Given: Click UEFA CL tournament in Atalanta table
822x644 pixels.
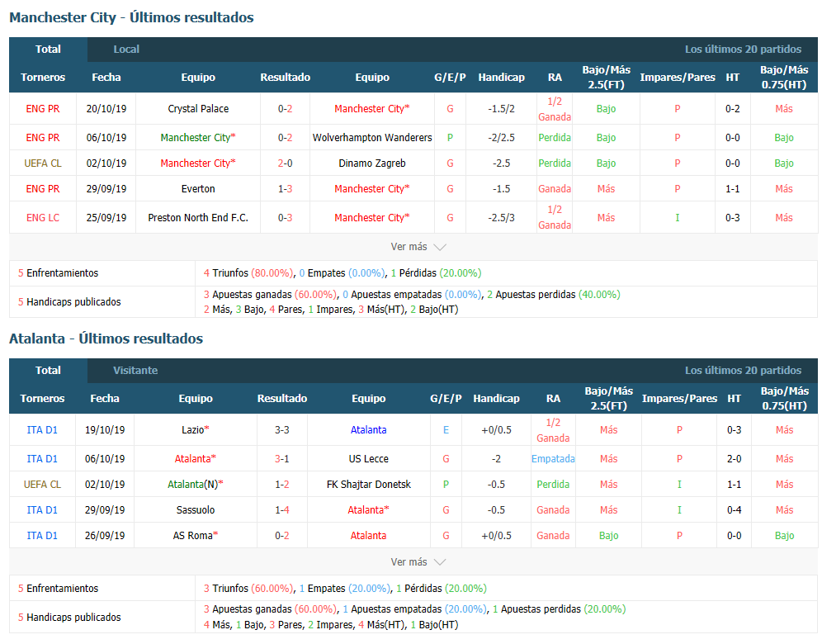Looking at the screenshot, I should (42, 484).
